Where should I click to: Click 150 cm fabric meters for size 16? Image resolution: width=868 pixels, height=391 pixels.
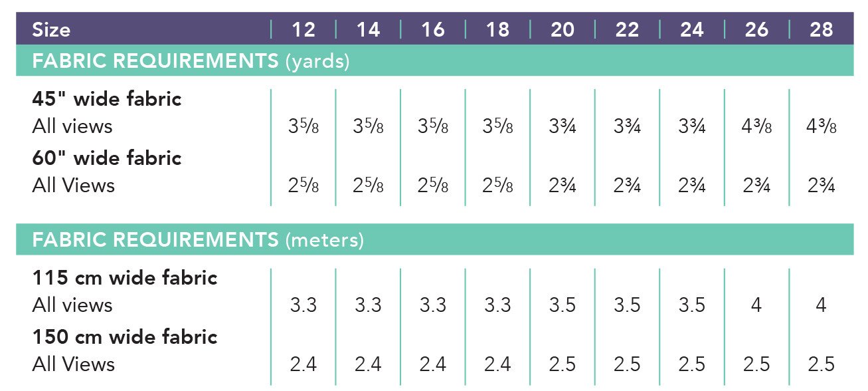tap(433, 364)
